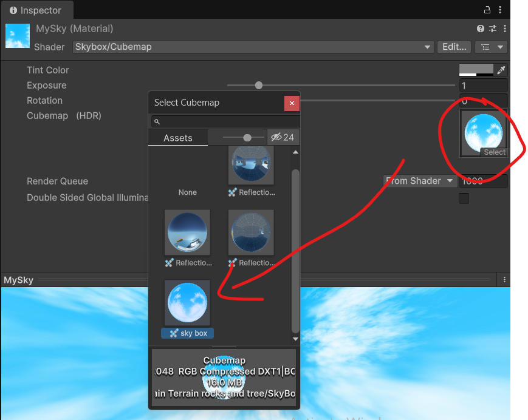The width and height of the screenshot is (528, 420).
Task: Click the Tint Color swatch
Action: [x=476, y=70]
